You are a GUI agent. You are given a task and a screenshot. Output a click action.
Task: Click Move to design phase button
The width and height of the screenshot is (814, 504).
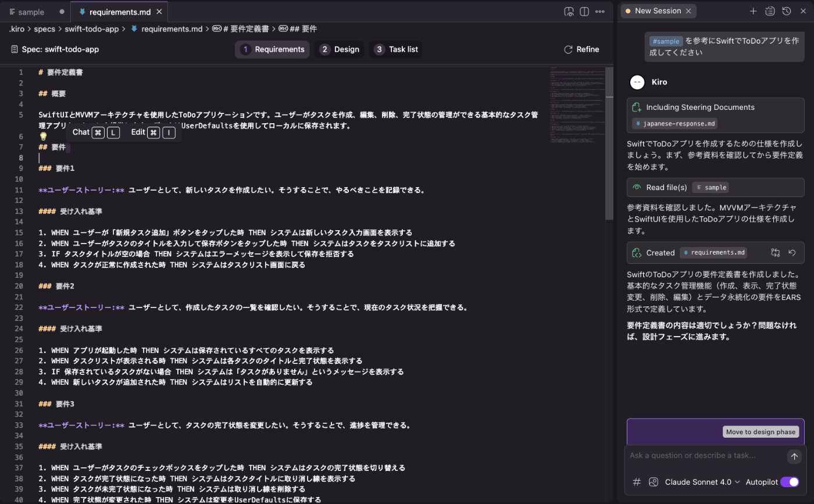[761, 432]
